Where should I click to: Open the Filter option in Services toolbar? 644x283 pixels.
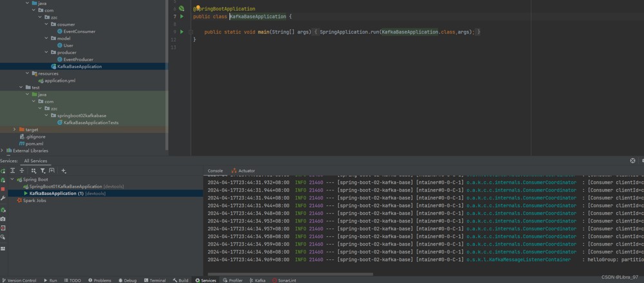click(43, 170)
